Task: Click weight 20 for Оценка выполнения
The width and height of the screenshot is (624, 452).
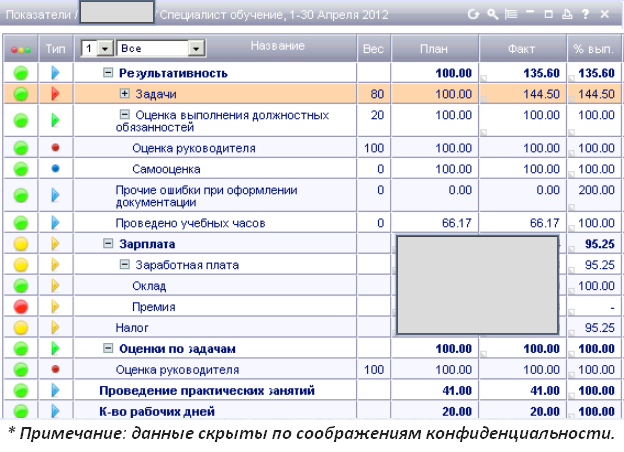Action: tap(377, 115)
